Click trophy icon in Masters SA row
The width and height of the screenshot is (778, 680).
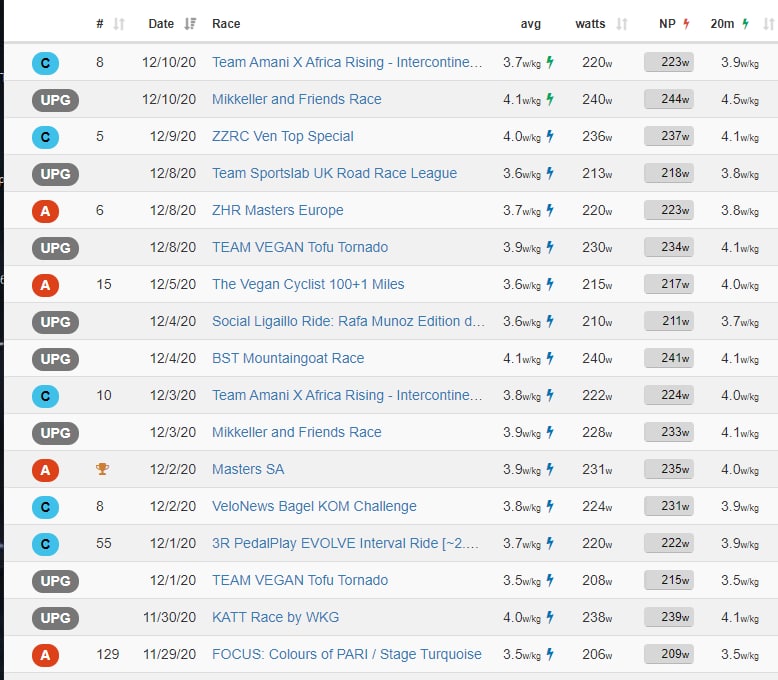pos(102,469)
